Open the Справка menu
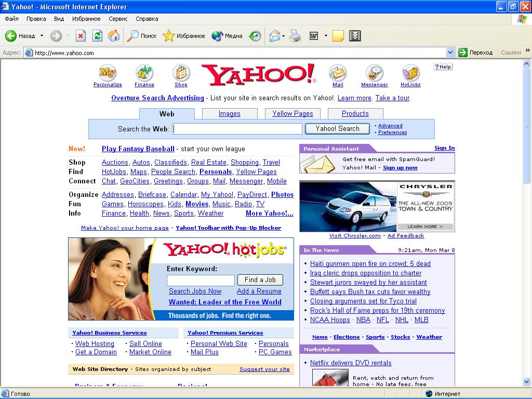 point(147,19)
